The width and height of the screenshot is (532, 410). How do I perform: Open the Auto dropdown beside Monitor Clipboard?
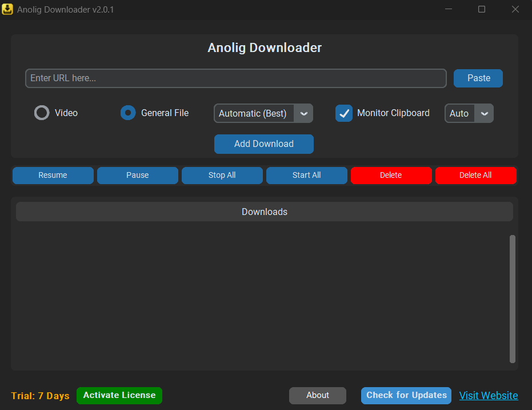click(x=469, y=113)
